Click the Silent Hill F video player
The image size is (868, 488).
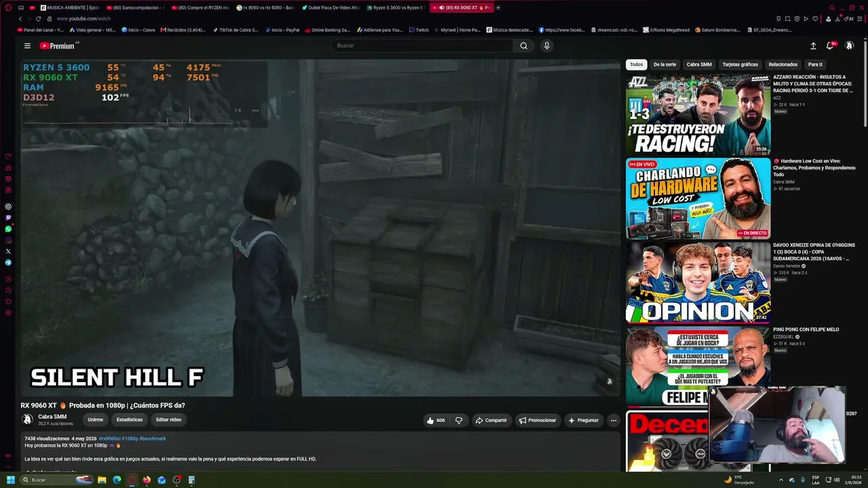321,228
